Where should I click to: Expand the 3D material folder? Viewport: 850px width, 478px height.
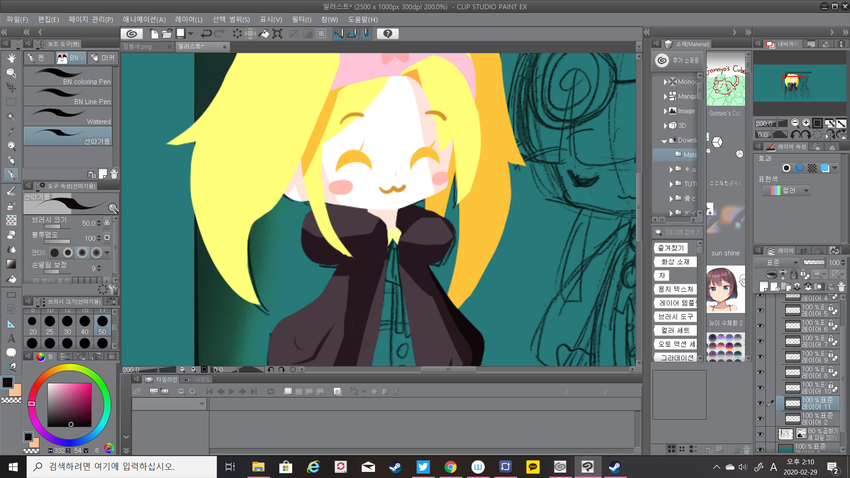point(665,126)
